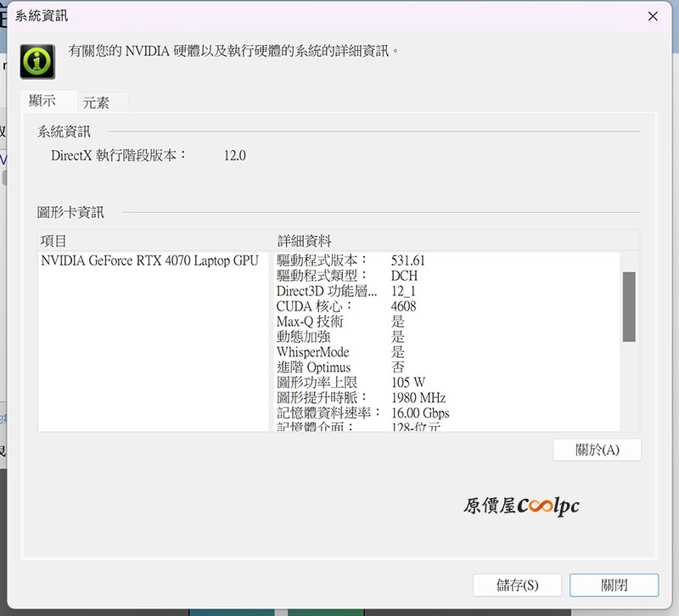This screenshot has width=679, height=616.
Task: Click the 關閉 button
Action: 614,585
